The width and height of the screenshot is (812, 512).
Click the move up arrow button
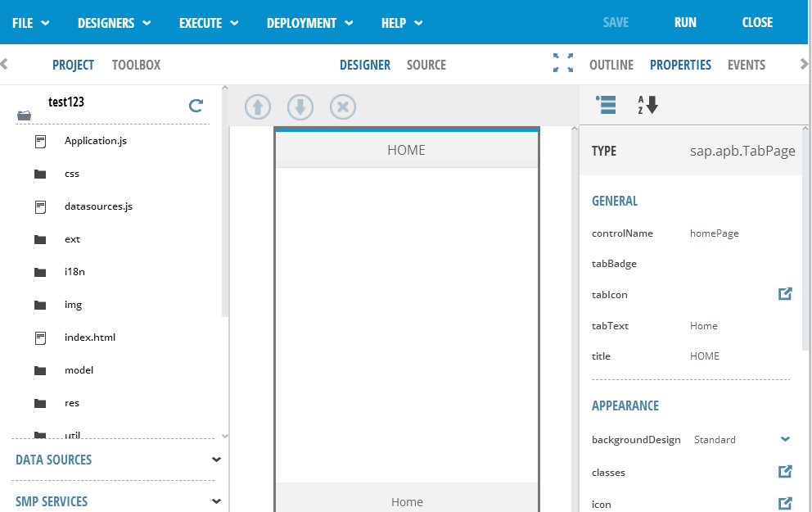pos(258,107)
